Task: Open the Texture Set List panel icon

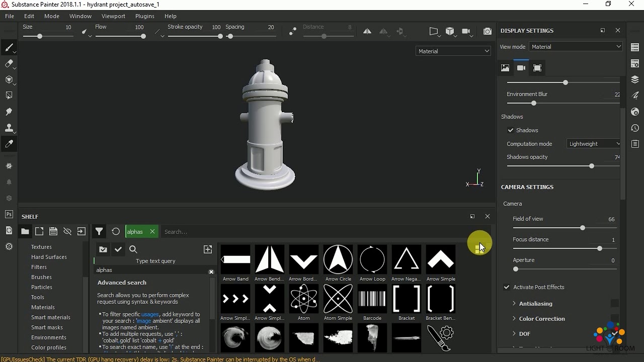Action: click(x=635, y=47)
